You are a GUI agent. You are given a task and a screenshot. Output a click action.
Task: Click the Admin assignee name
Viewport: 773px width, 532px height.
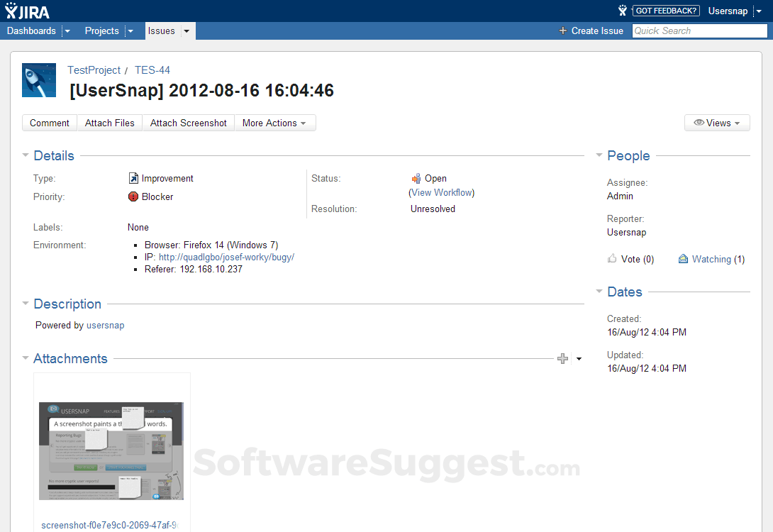pos(620,196)
